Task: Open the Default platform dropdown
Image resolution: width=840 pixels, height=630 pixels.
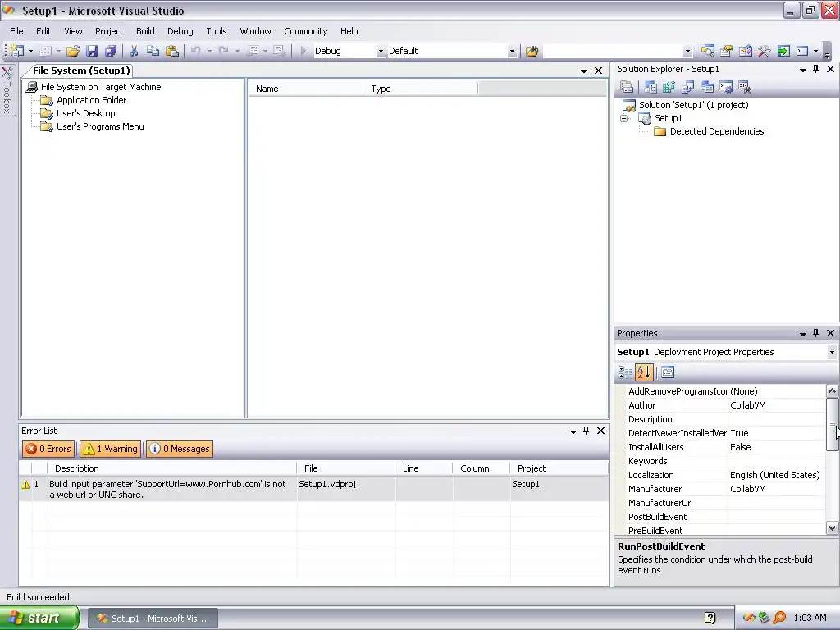Action: tap(512, 52)
